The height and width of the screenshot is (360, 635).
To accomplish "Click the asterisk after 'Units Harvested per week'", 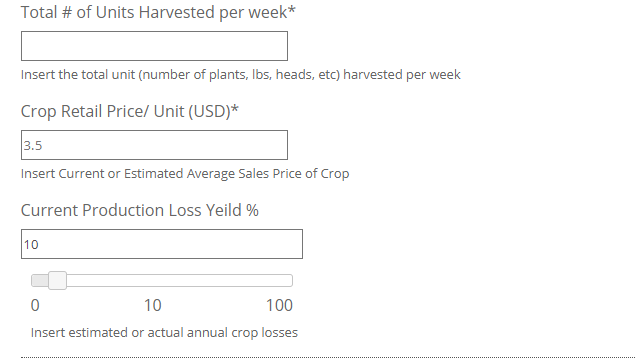I will click(292, 10).
